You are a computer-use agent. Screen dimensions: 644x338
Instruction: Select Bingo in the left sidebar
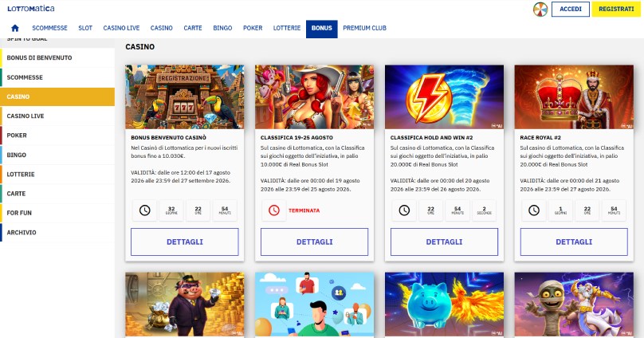coord(57,155)
